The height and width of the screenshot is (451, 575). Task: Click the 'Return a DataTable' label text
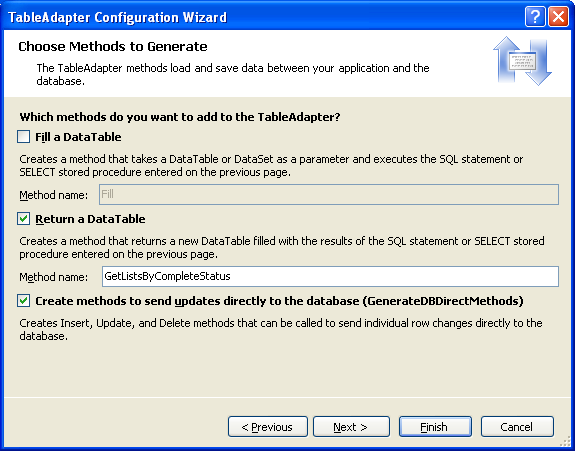coord(90,219)
